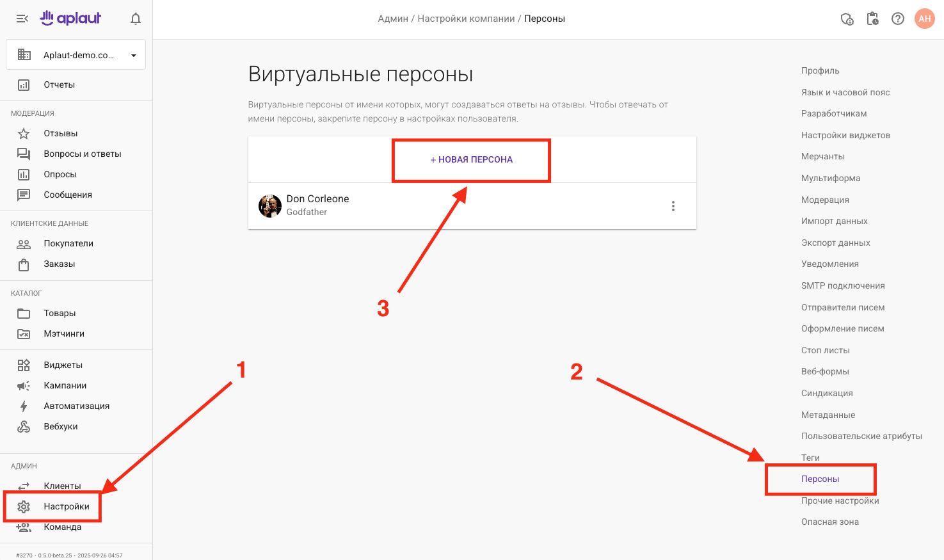Click the people icon beside Покупатели
Viewport: 944px width, 560px height.
point(24,243)
